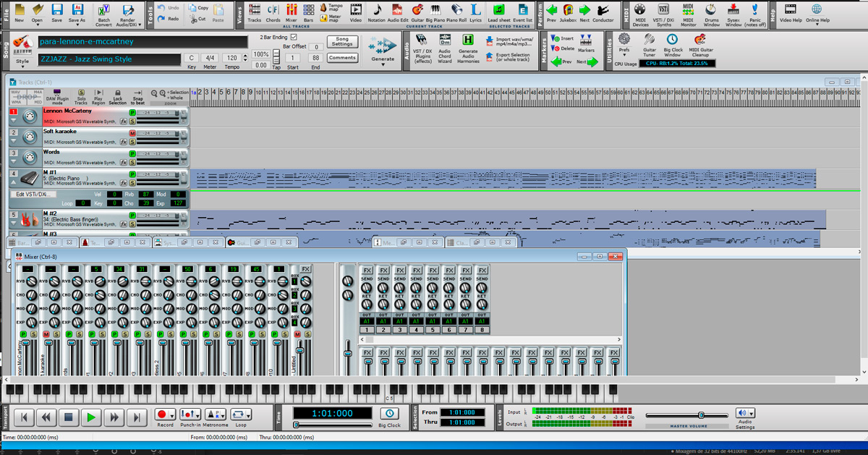Switch to the Mixer view
The image size is (868, 455).
click(x=291, y=10)
